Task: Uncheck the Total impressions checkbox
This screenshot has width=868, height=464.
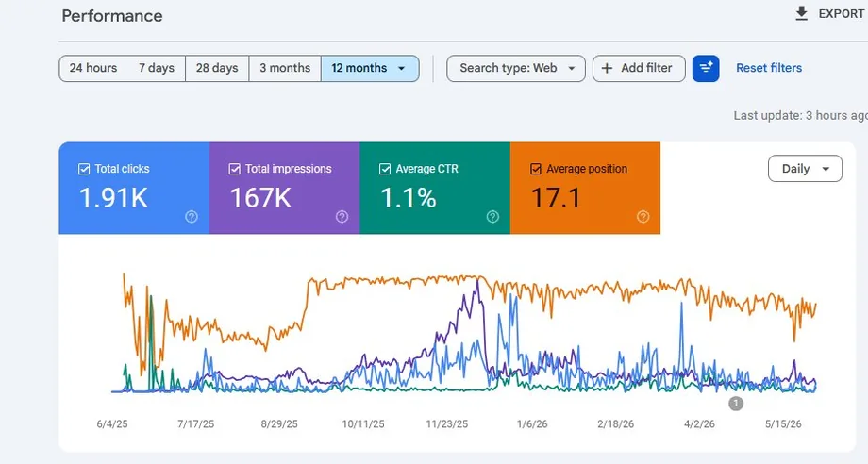Action: pyautogui.click(x=235, y=169)
